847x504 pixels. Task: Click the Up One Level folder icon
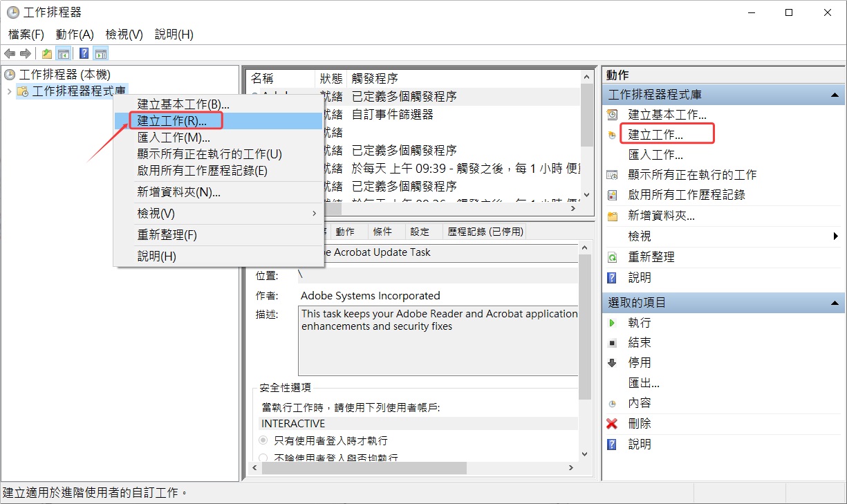pyautogui.click(x=46, y=54)
